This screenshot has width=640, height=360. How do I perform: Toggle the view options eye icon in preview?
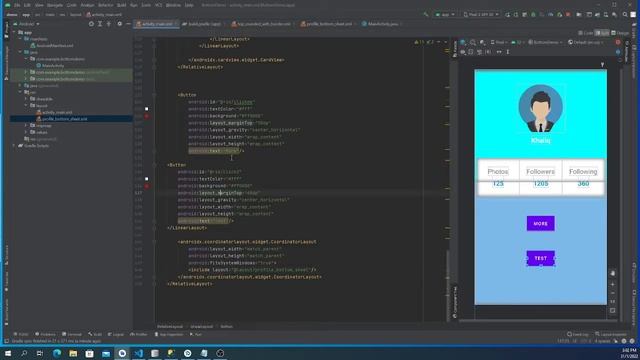tap(463, 52)
